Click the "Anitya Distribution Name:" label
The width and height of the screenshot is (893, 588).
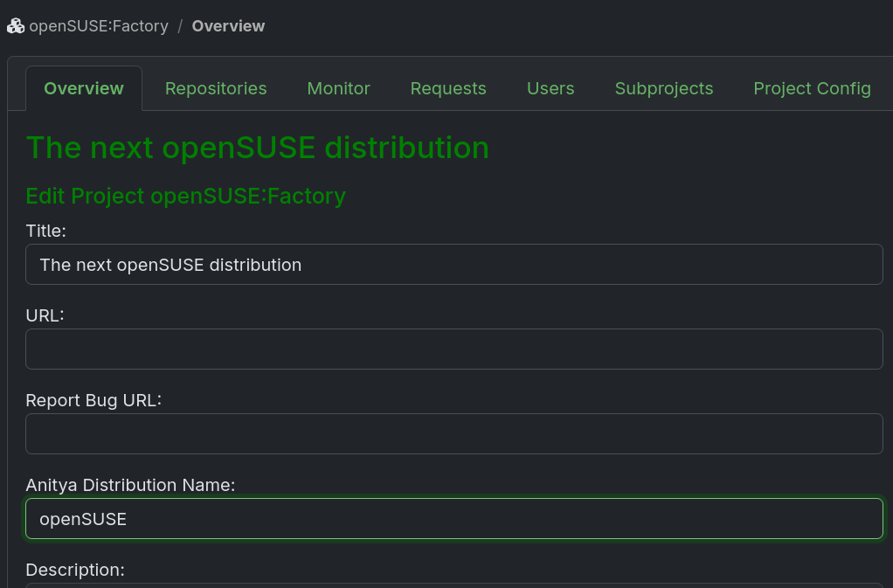point(130,485)
